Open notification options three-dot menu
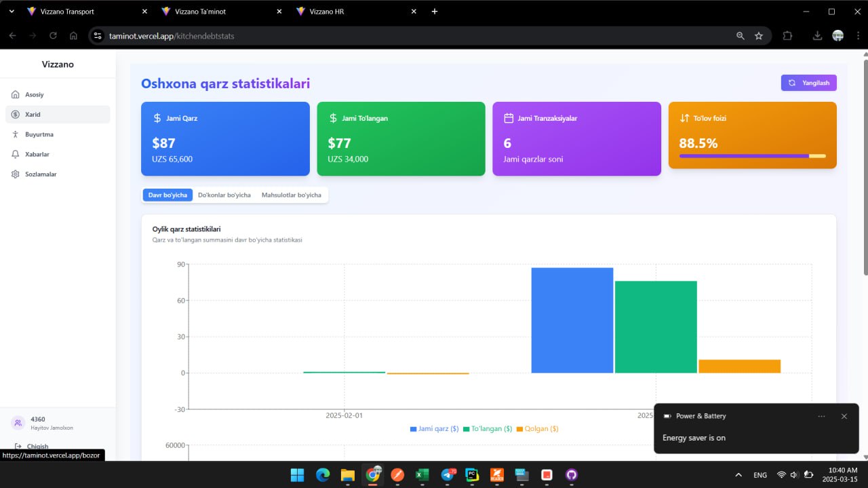The height and width of the screenshot is (488, 868). (822, 416)
